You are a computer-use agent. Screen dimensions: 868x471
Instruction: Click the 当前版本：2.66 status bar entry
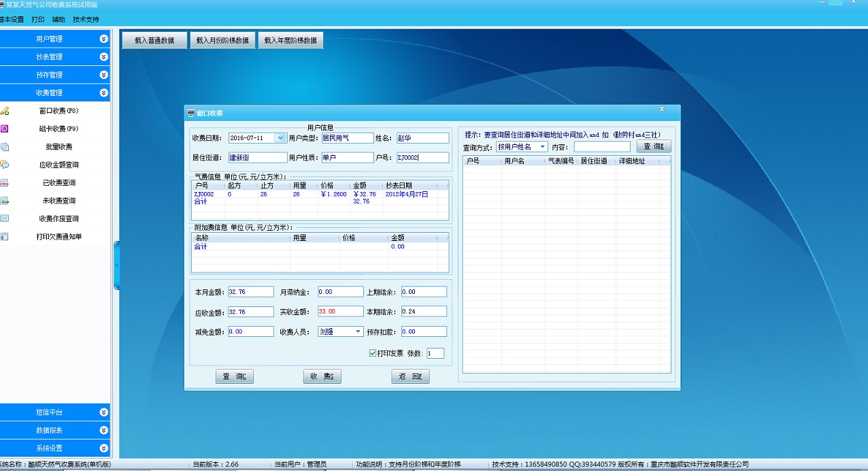(x=215, y=464)
